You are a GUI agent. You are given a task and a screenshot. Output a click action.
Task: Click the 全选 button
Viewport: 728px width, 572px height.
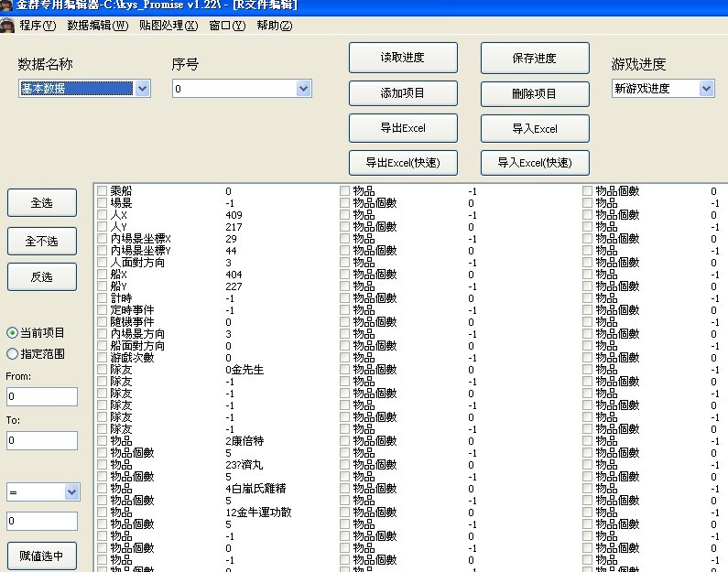coord(42,203)
